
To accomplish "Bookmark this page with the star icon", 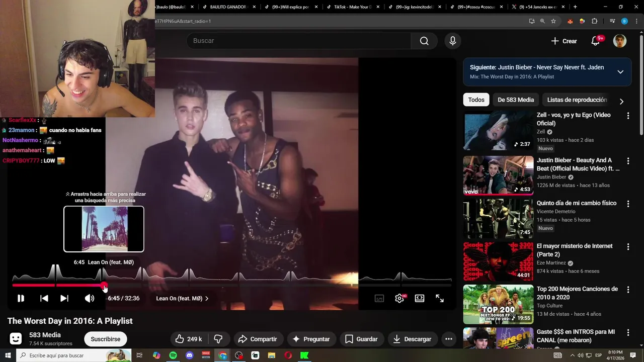I will point(553,21).
